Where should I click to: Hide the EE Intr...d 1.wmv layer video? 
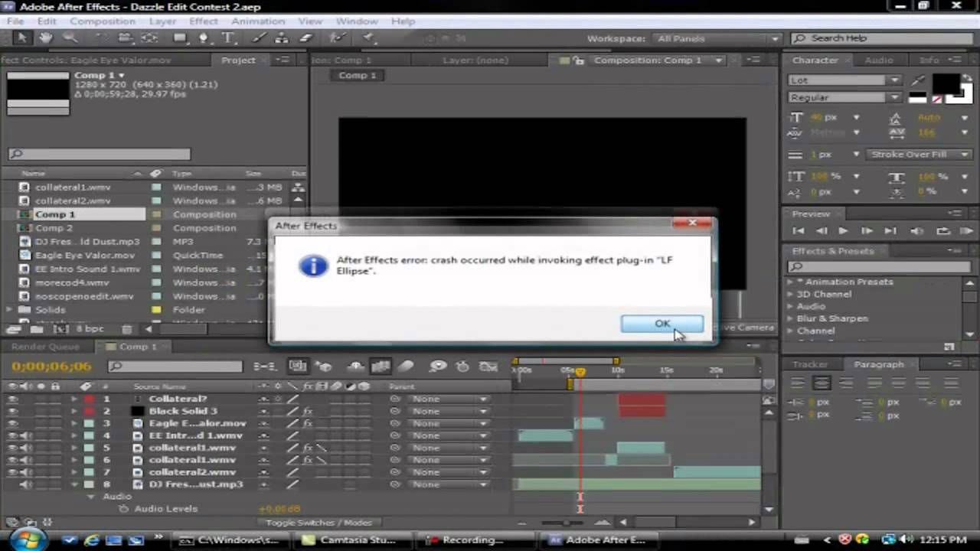(12, 435)
